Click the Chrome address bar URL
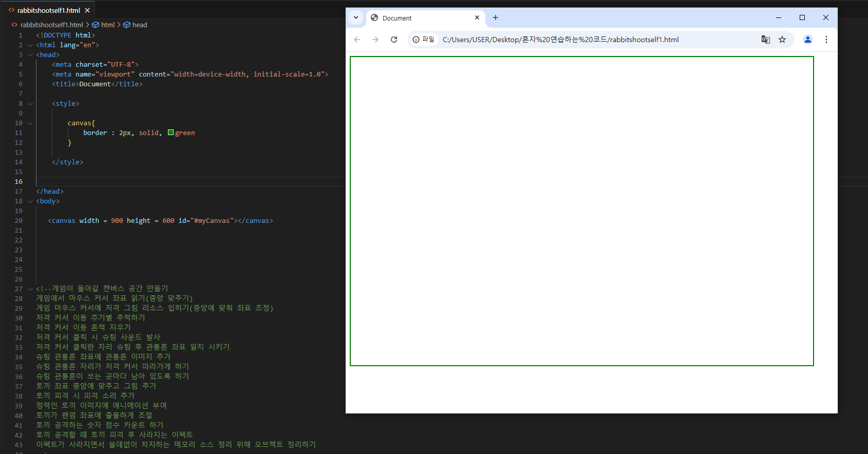Viewport: 868px width, 454px height. pyautogui.click(x=561, y=40)
